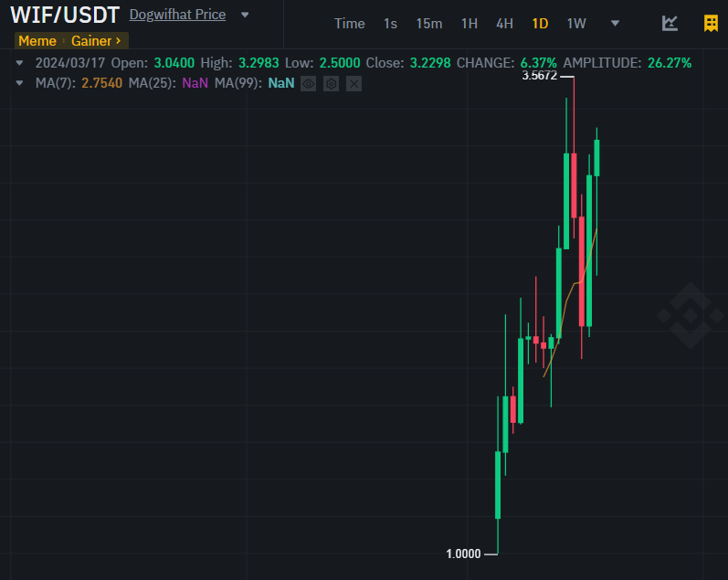Open the Dogwifhat Price link
This screenshot has width=728, height=580.
177,15
